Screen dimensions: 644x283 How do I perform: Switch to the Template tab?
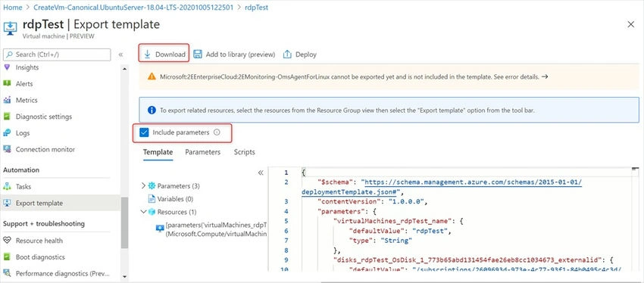[158, 152]
